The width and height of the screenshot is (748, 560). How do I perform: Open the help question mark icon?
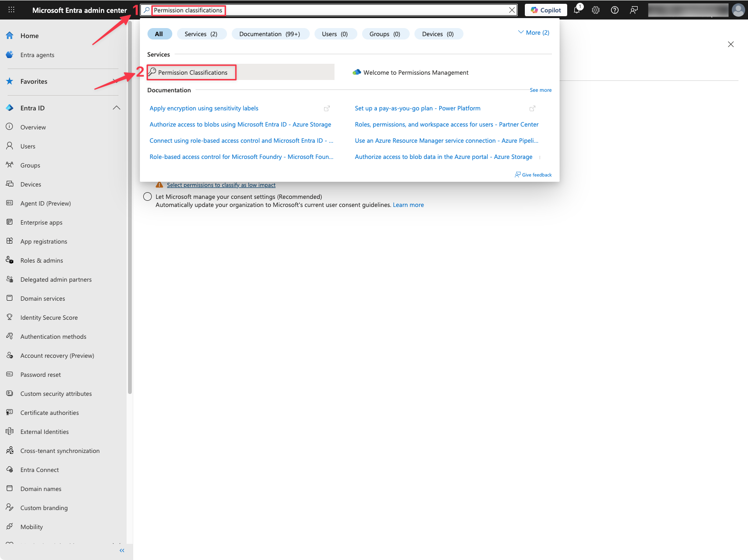click(615, 10)
